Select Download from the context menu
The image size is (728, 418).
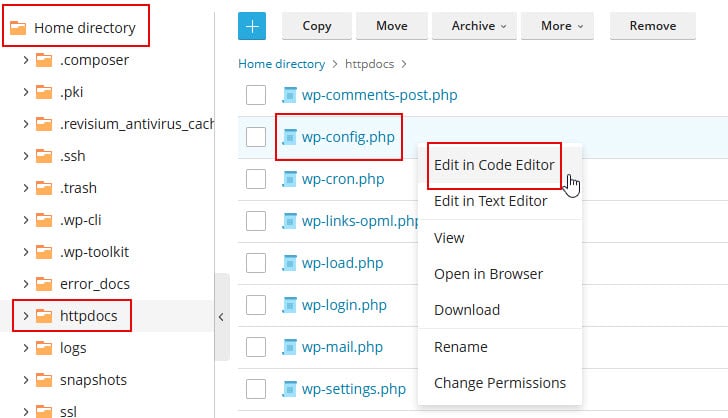(467, 310)
